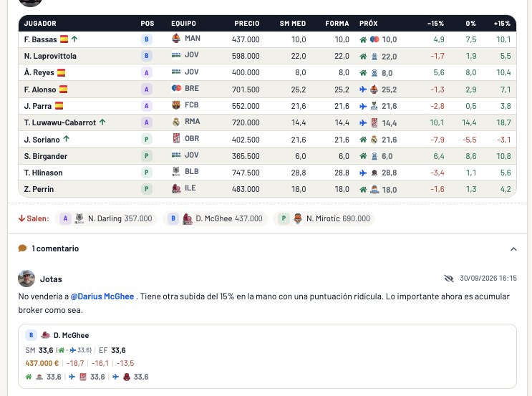Viewport: 532px width, 396px height.
Task: Click opponent crest in J. Soriano next-match column
Action: [374, 140]
